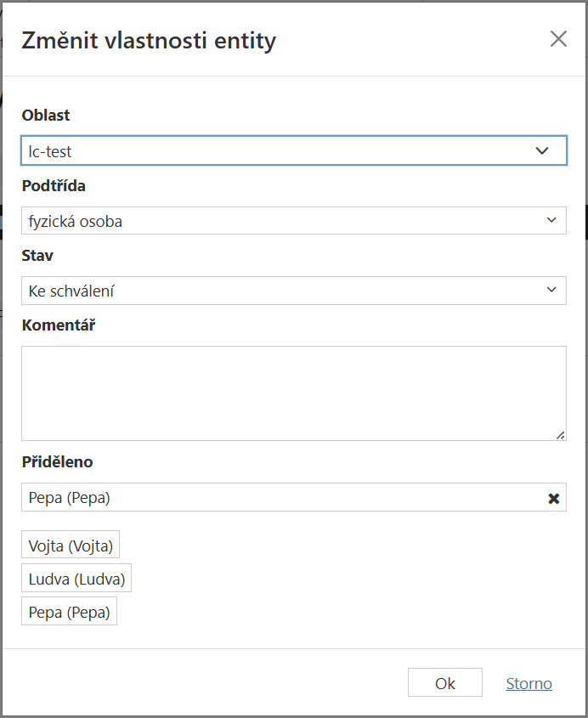
Task: Click the dialog close X icon
Action: point(558,38)
